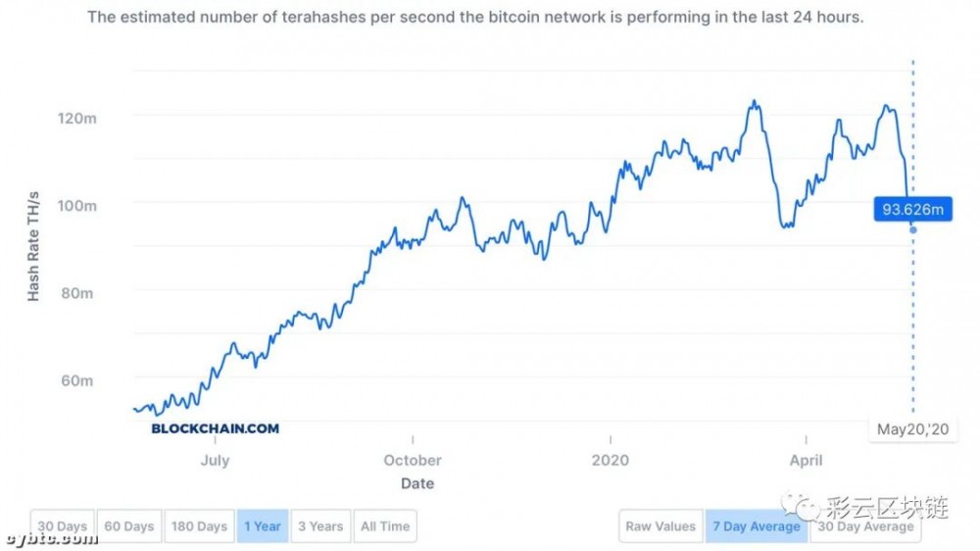The image size is (980, 551).
Task: Click the July tick on the date axis
Action: click(x=215, y=460)
